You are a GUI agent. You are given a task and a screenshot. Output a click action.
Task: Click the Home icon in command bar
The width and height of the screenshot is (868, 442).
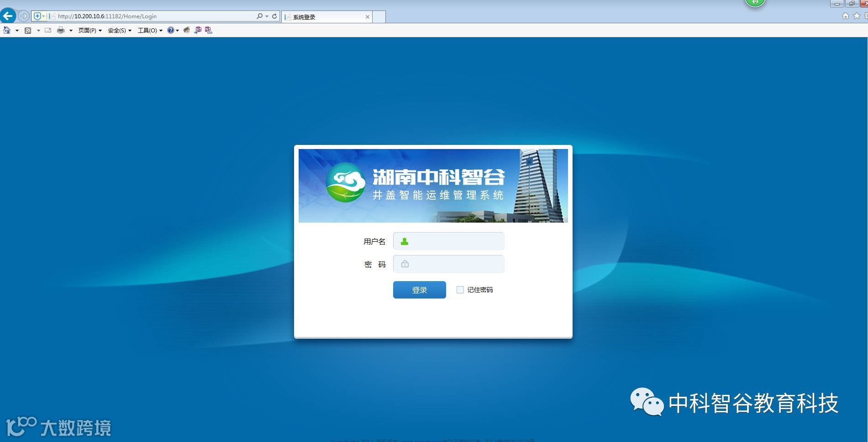pyautogui.click(x=7, y=30)
